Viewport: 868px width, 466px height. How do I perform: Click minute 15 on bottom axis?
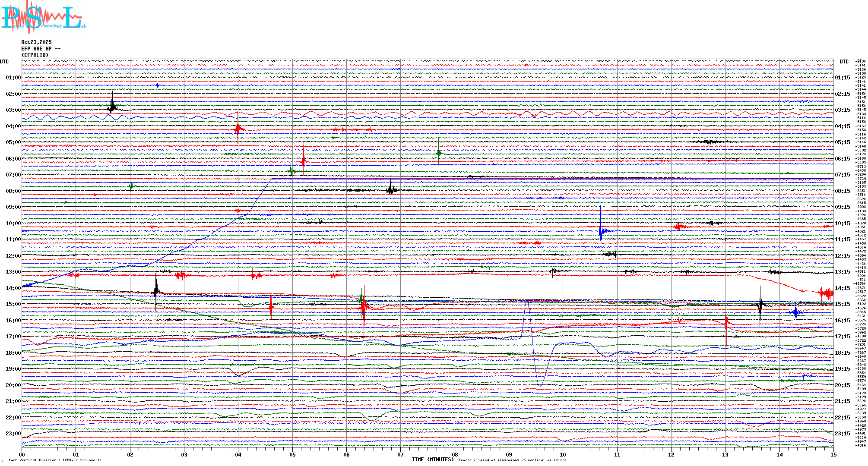click(833, 454)
